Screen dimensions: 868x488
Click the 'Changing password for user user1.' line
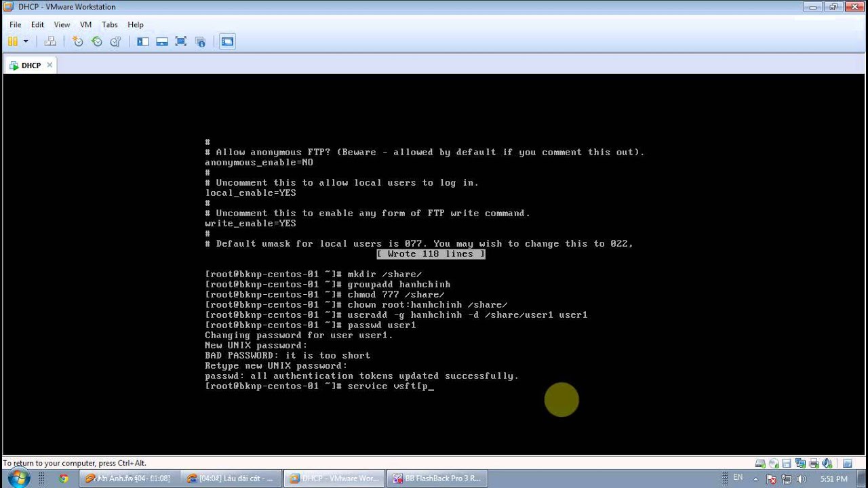(x=299, y=335)
